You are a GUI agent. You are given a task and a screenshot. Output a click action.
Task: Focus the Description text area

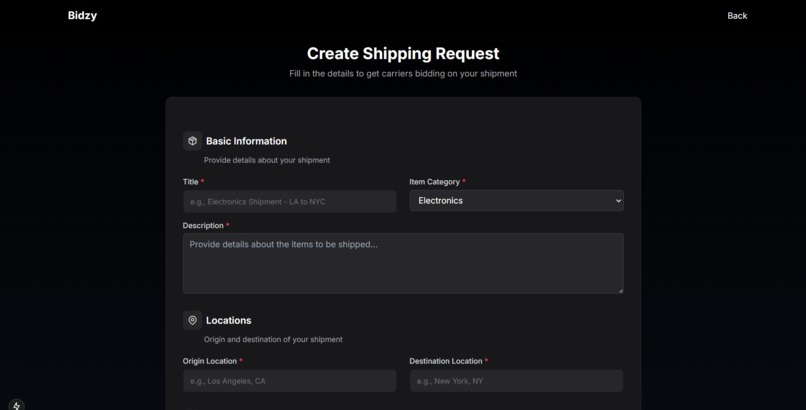[403, 264]
